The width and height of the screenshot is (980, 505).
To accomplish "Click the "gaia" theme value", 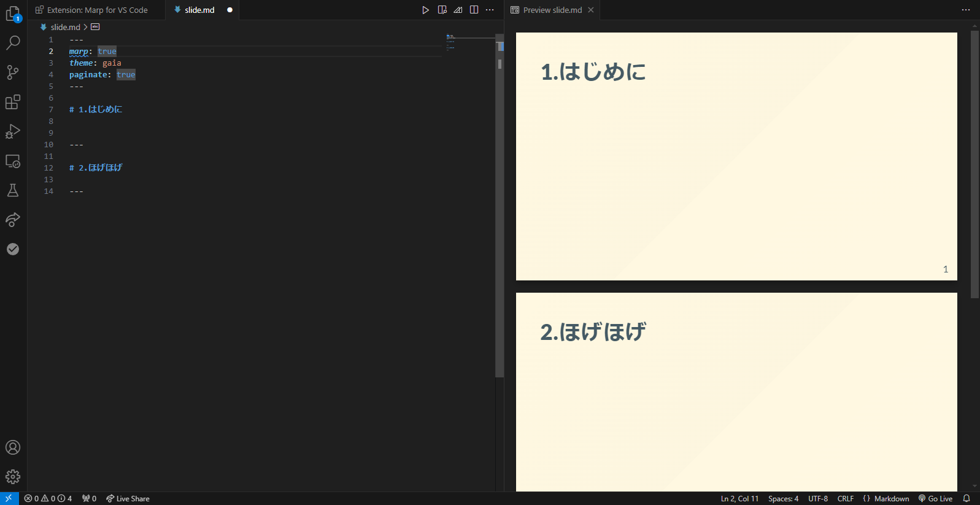I will 112,63.
